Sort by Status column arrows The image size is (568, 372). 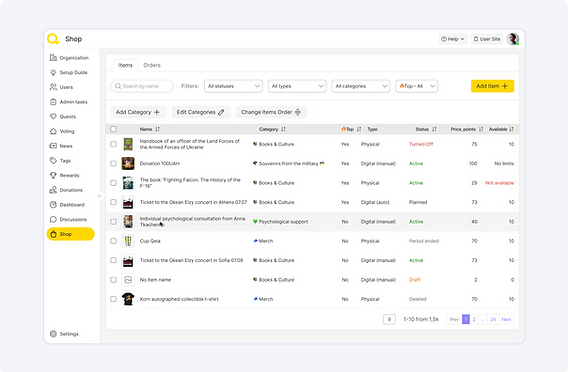point(434,129)
